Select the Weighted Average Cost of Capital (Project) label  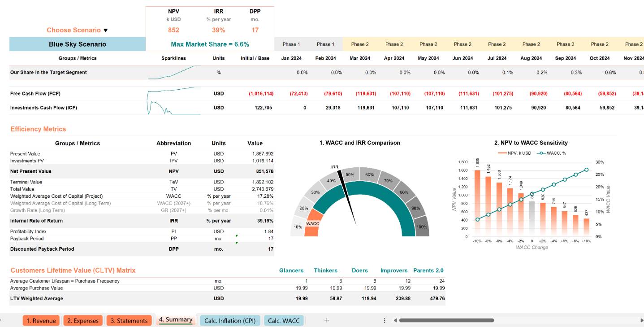coord(56,196)
